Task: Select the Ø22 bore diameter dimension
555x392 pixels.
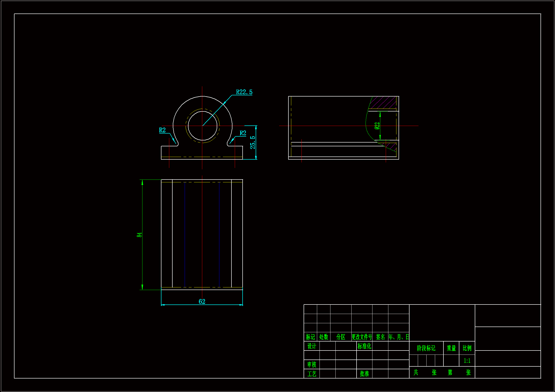Action: click(377, 126)
